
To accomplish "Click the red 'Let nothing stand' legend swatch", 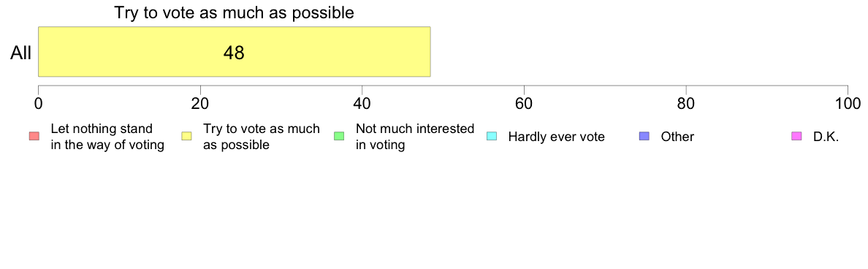I will 34,136.
